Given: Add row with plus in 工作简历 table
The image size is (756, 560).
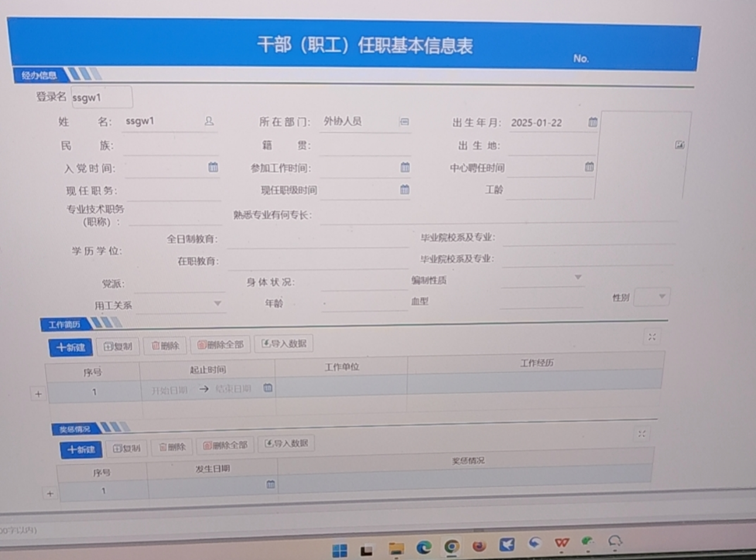Looking at the screenshot, I should 38,394.
